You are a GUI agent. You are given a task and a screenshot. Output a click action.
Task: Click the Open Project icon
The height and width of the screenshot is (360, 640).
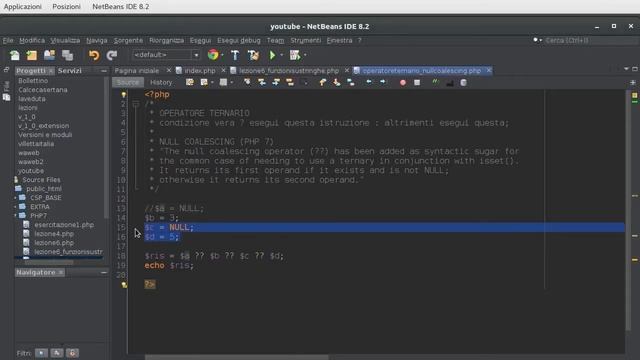(x=49, y=55)
